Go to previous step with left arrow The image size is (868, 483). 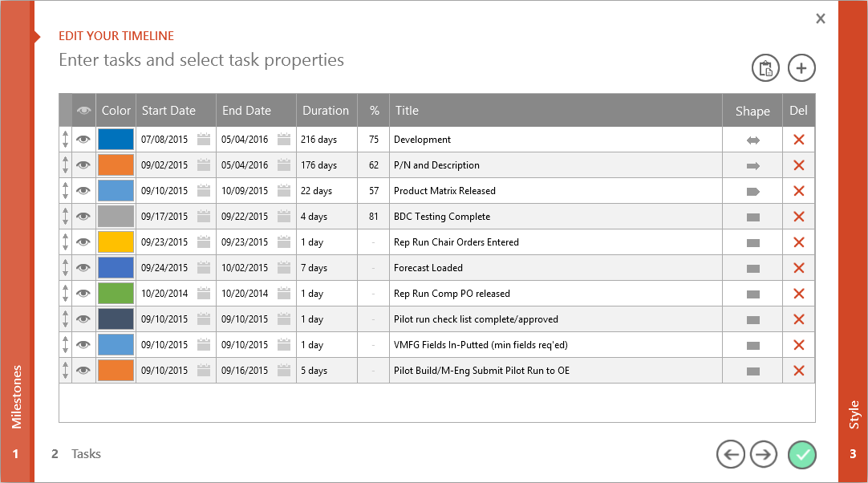(730, 455)
